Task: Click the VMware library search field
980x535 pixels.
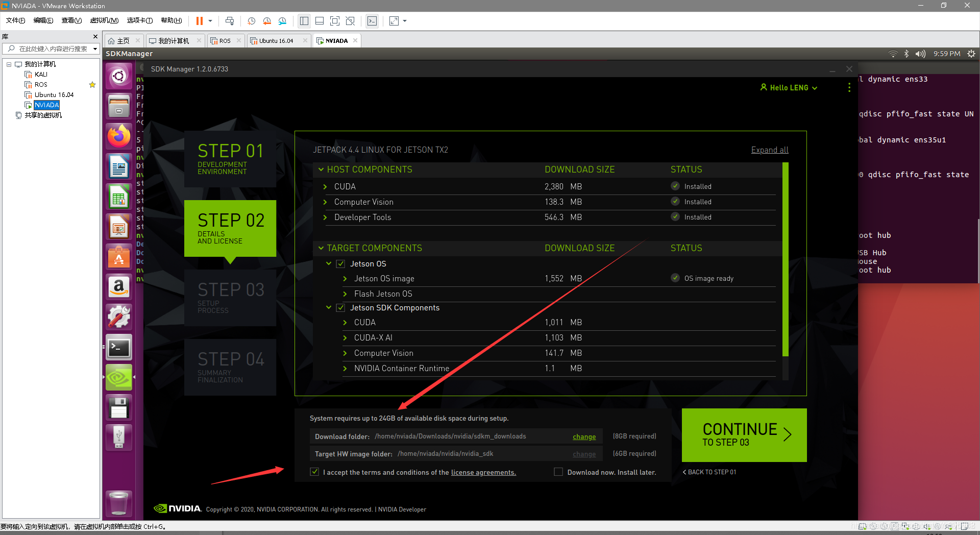Action: pos(51,49)
